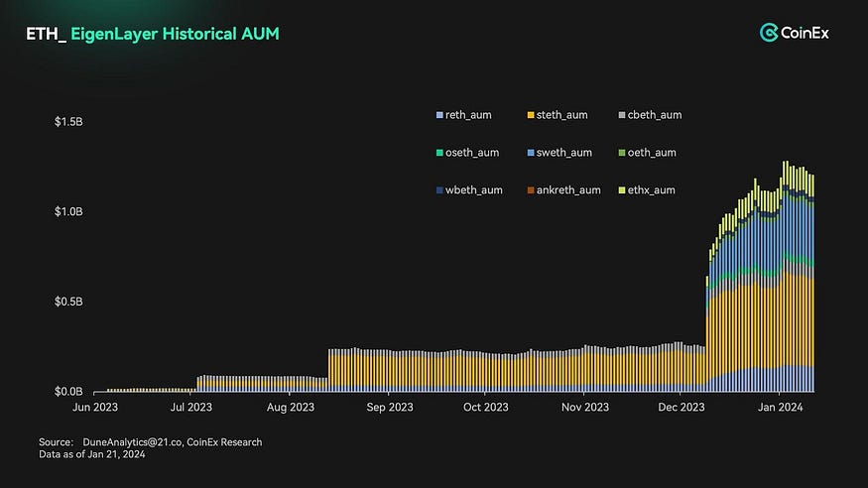Click the $0.5B y-axis label
The width and height of the screenshot is (868, 488).
tap(68, 302)
